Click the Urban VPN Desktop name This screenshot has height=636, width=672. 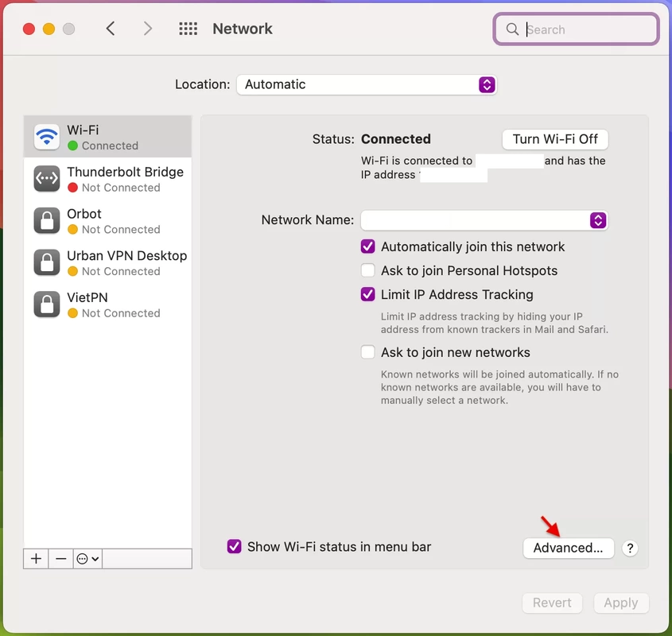pos(127,255)
